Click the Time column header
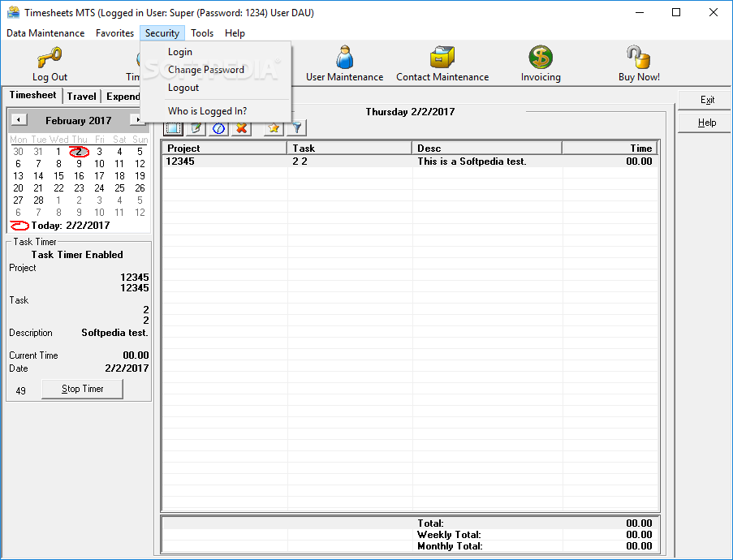 point(610,149)
